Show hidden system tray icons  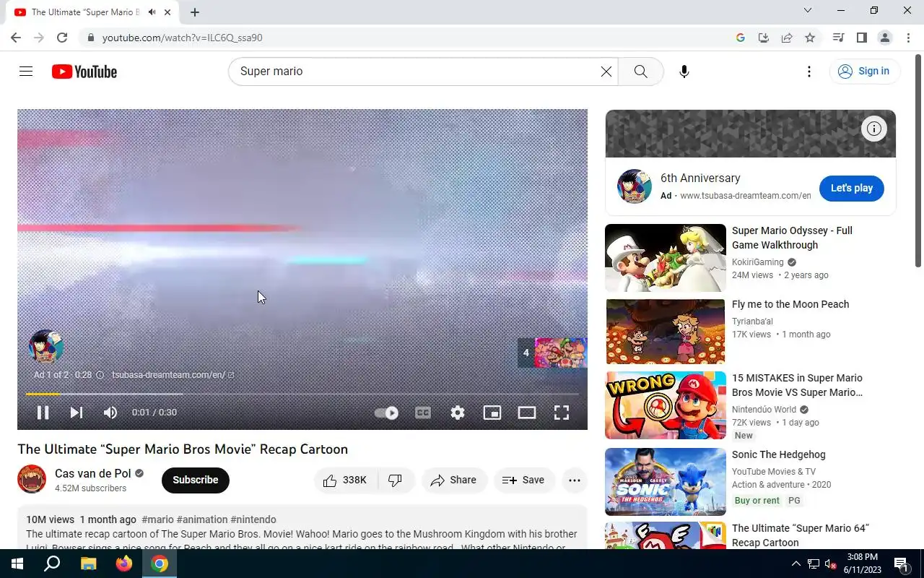(796, 564)
